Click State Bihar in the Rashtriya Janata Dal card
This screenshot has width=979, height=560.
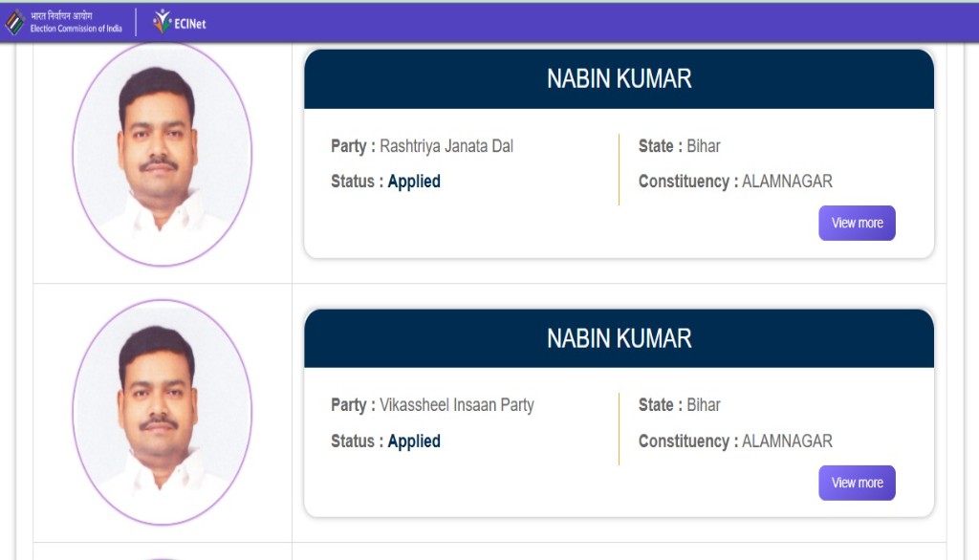coord(704,146)
